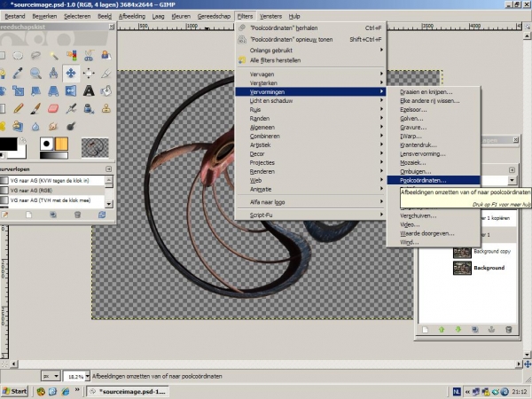Screen dimensions: 532x399
Task: Select the Measure compass tool
Action: (53, 73)
